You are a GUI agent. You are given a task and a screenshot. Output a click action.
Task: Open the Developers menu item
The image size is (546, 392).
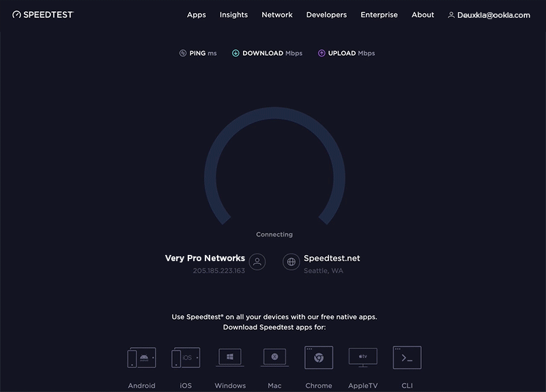327,15
